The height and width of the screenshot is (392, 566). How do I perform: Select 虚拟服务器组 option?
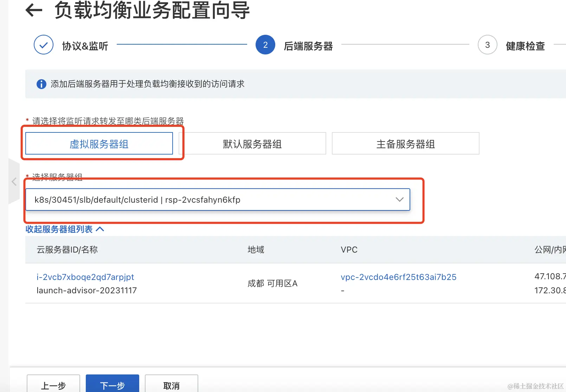[x=99, y=143]
